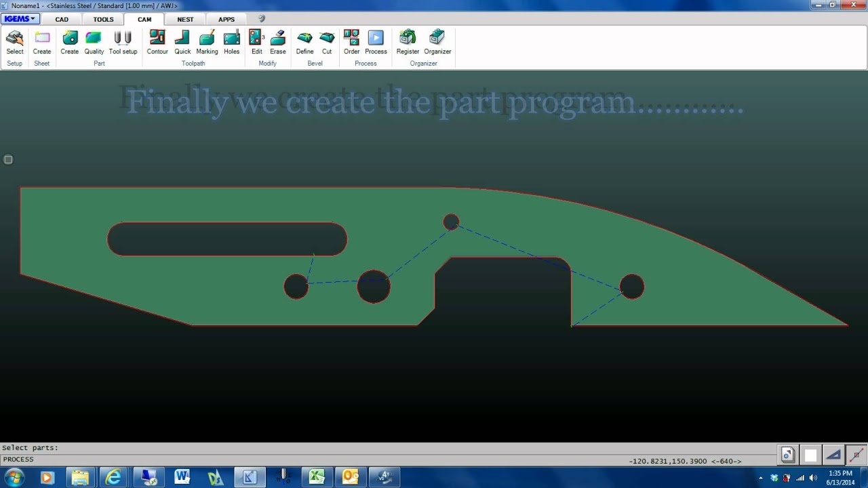The image size is (868, 488).
Task: Click the coordinate readout in the status bar
Action: 685,461
